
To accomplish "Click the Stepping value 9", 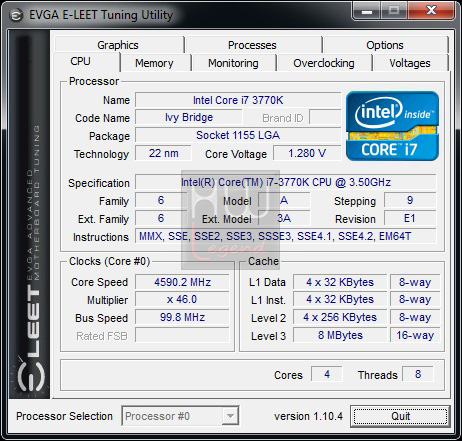I will coord(410,200).
